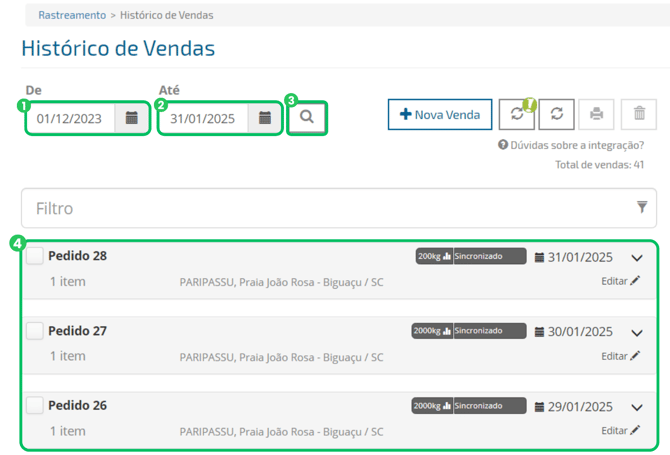Click the magnifier search button

307,117
